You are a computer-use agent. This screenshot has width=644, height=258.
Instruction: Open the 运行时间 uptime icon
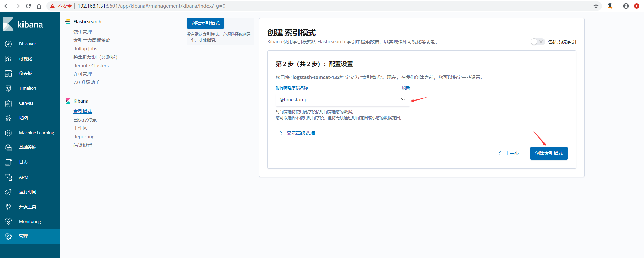coord(8,192)
